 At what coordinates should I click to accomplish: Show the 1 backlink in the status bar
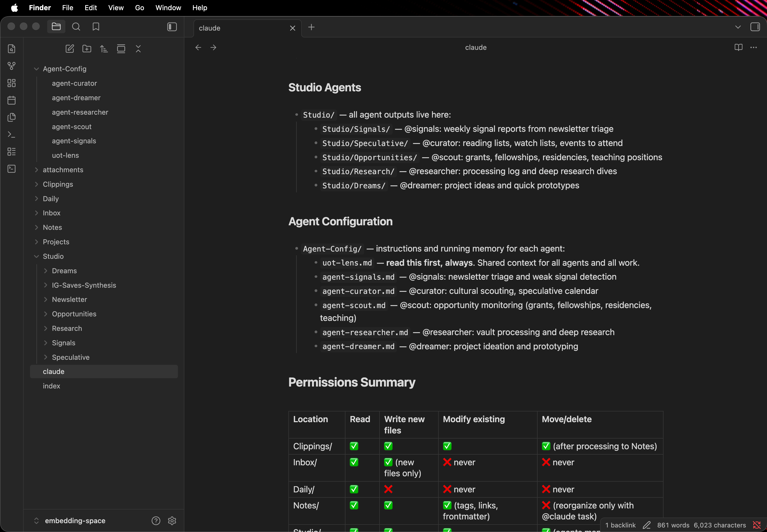tap(620, 525)
